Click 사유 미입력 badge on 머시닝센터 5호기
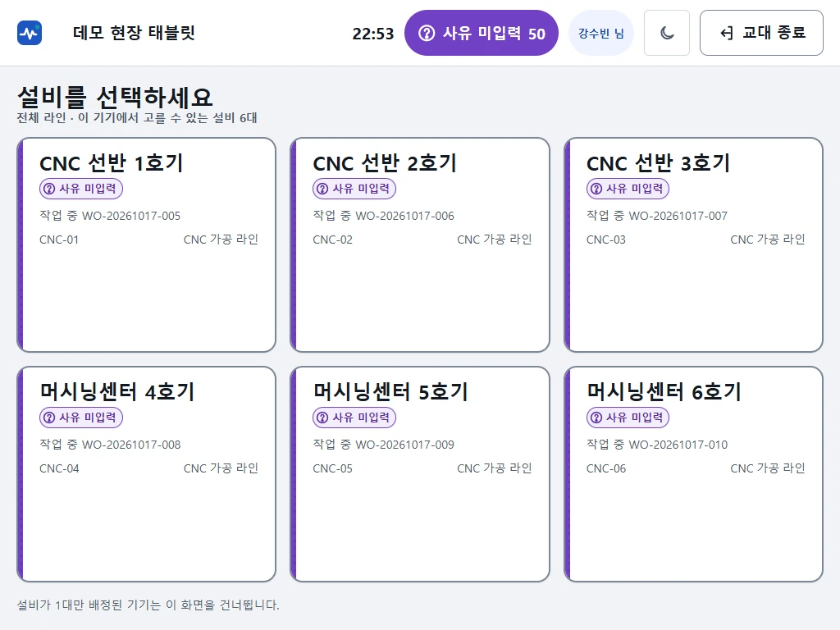Image resolution: width=840 pixels, height=630 pixels. [354, 418]
